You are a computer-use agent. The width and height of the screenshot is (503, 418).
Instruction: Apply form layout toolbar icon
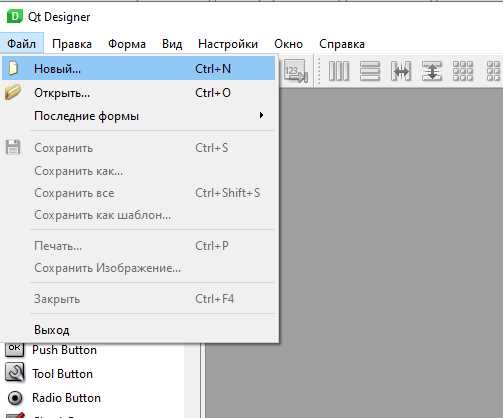tap(493, 71)
